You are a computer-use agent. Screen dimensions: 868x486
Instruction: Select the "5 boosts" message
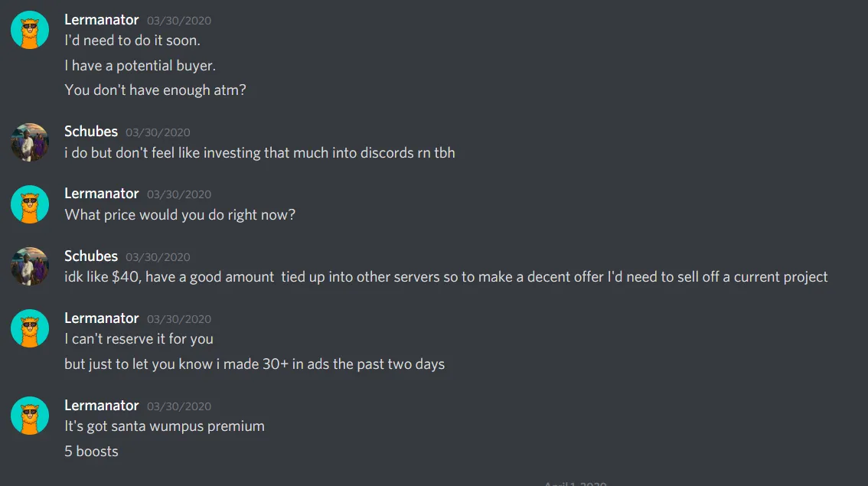tap(91, 452)
